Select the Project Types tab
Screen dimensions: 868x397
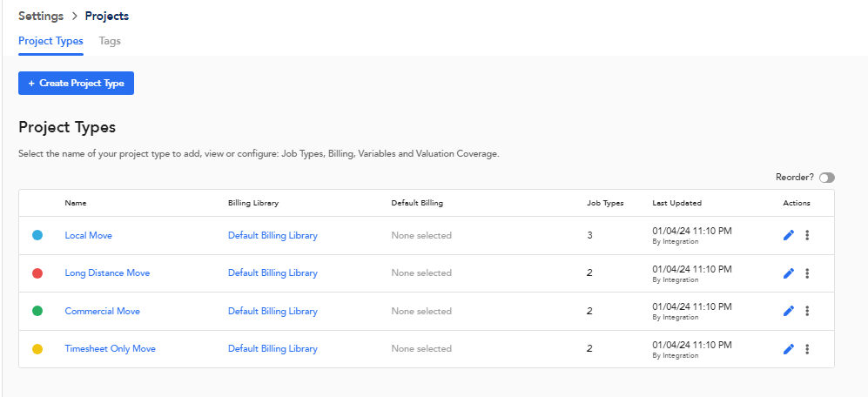[x=50, y=41]
